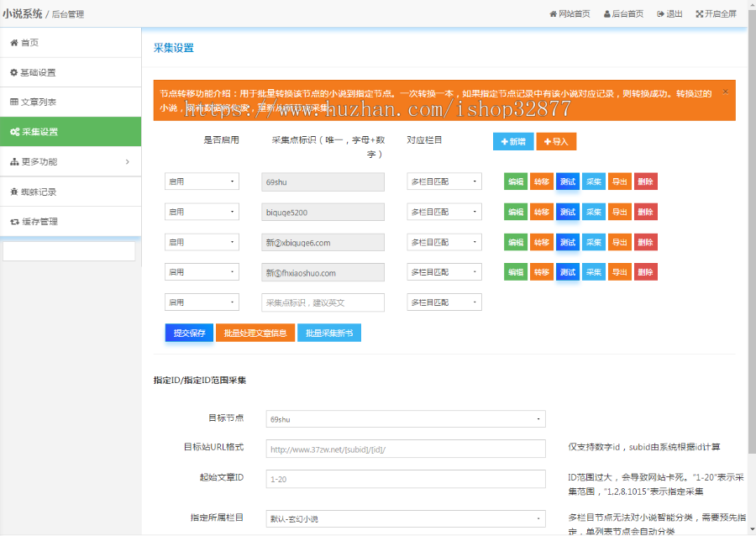Open 对应栏目 dropdown for xbiquge6.com row
This screenshot has height=536, width=756.
(x=444, y=242)
